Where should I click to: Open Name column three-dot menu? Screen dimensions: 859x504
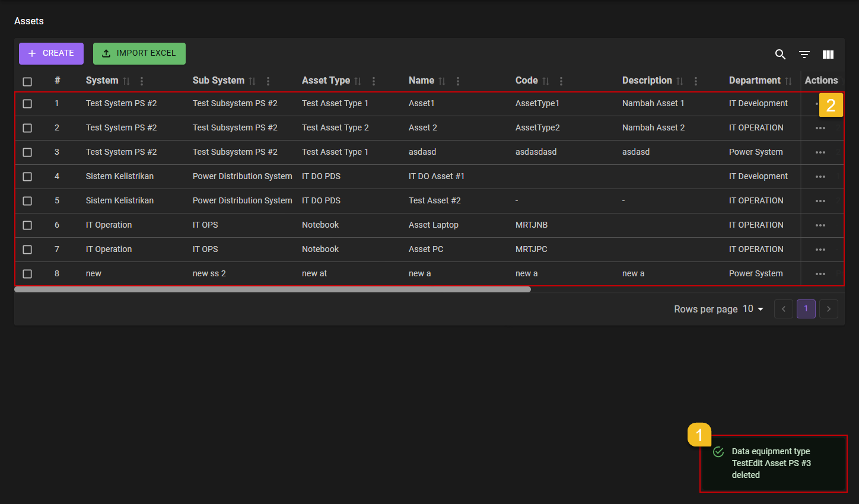458,81
